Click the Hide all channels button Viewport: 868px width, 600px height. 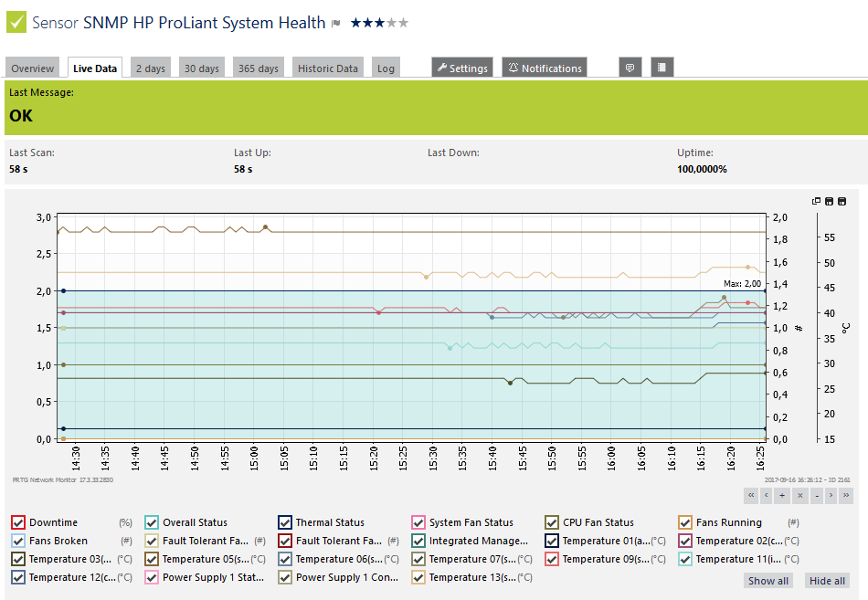pyautogui.click(x=827, y=581)
